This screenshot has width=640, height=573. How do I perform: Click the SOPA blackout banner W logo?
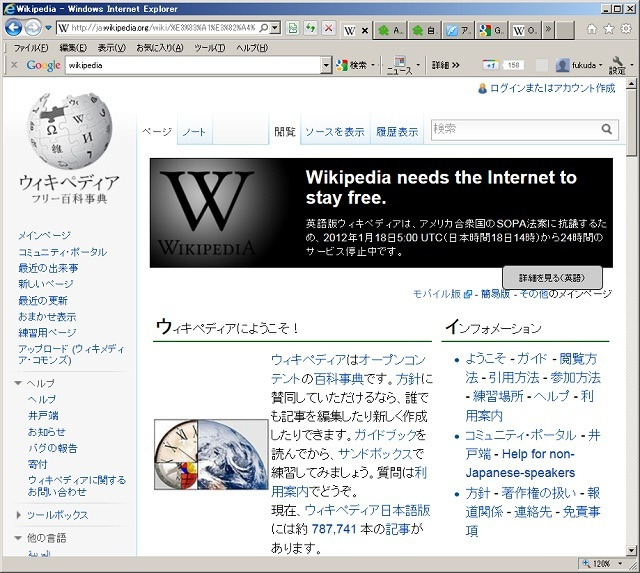point(207,213)
